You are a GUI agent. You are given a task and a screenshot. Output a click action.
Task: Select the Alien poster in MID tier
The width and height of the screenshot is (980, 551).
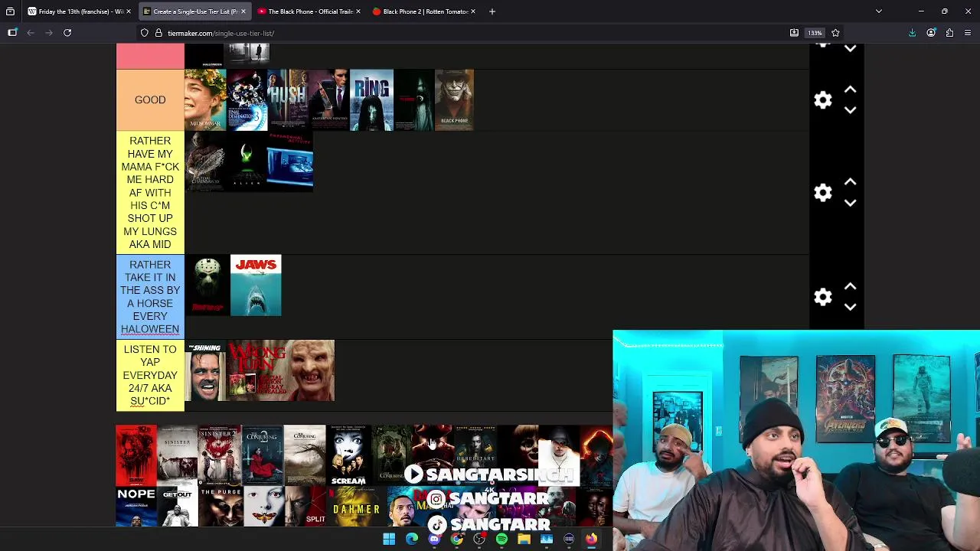pos(247,161)
